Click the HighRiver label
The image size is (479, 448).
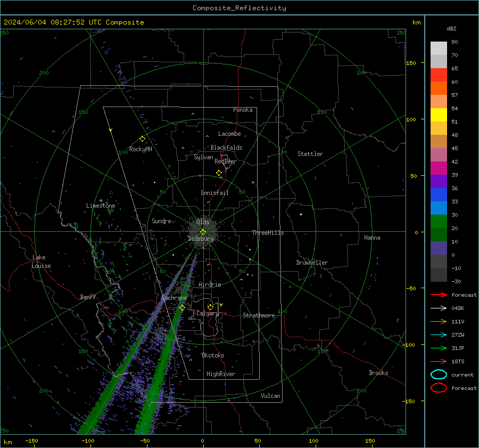pyautogui.click(x=221, y=374)
